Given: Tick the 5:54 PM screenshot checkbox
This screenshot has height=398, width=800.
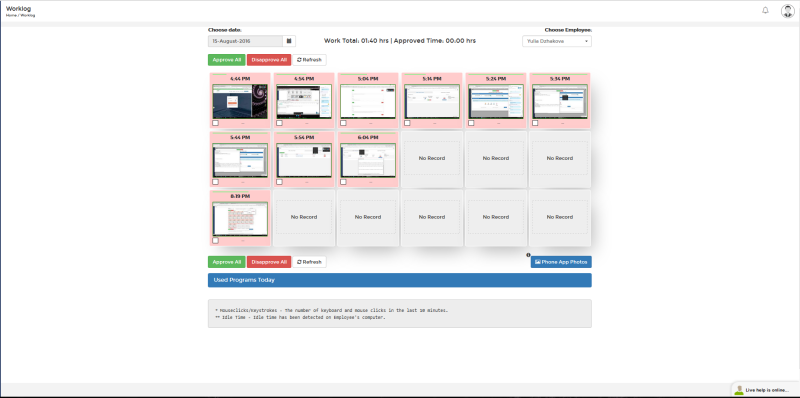Looking at the screenshot, I should (x=279, y=182).
